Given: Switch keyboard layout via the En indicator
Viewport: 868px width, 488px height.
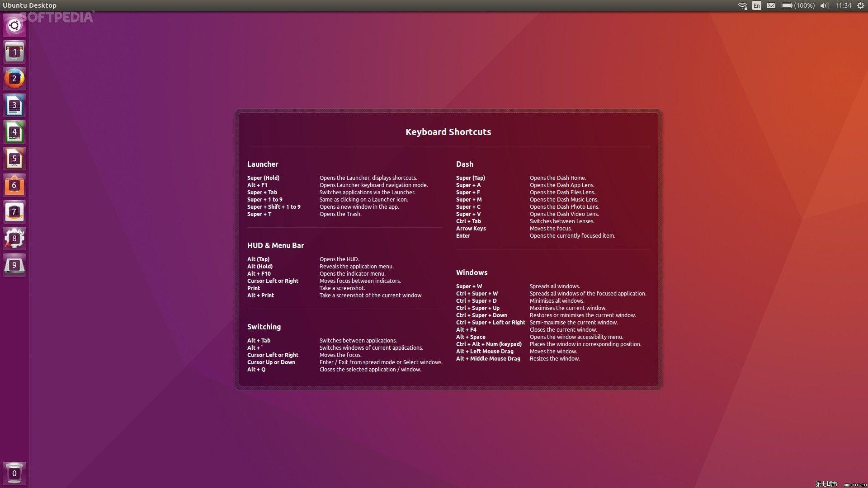Looking at the screenshot, I should point(756,5).
